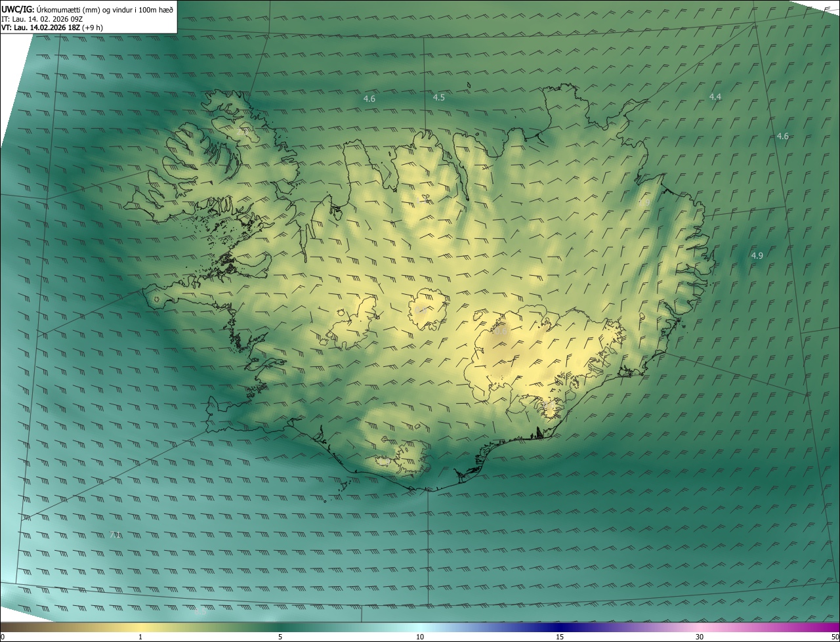Click the 7.1 value label southwest of Iceland
This screenshot has width=840, height=642.
[x=115, y=535]
